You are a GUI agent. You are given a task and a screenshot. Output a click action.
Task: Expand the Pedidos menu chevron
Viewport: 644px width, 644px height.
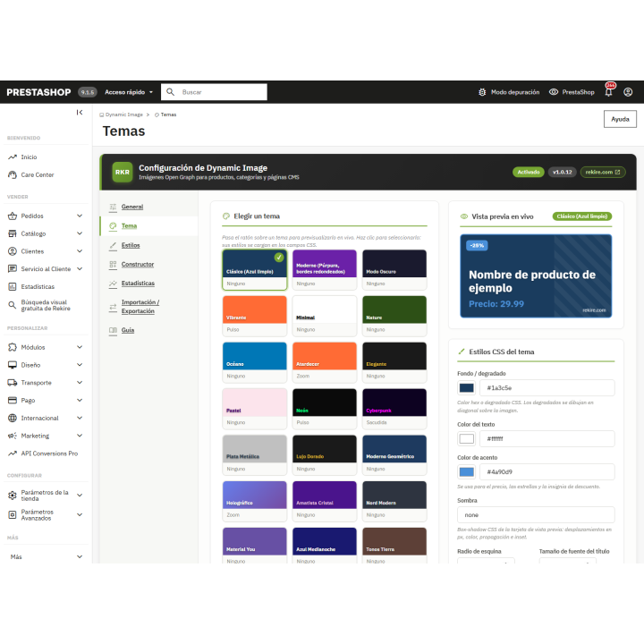click(x=80, y=216)
